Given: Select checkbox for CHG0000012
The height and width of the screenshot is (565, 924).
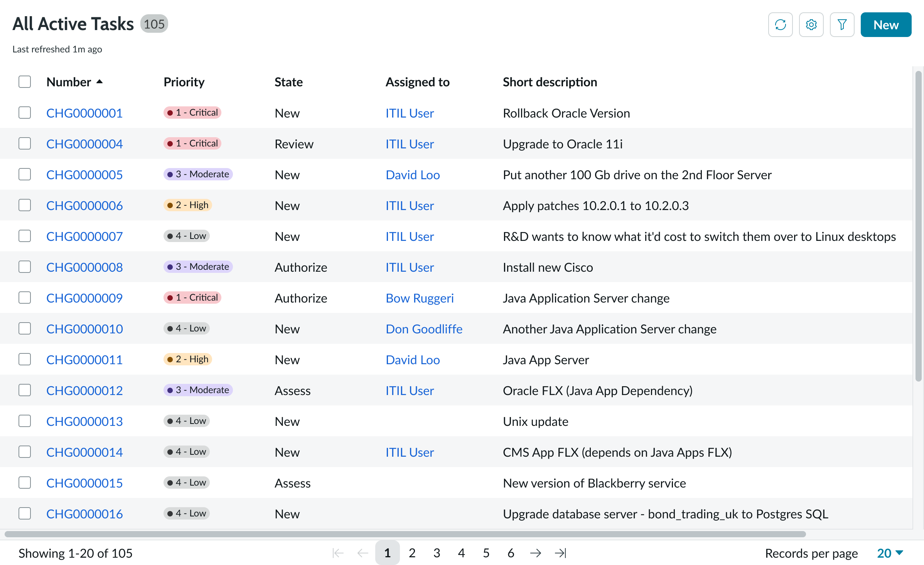Looking at the screenshot, I should [x=25, y=390].
